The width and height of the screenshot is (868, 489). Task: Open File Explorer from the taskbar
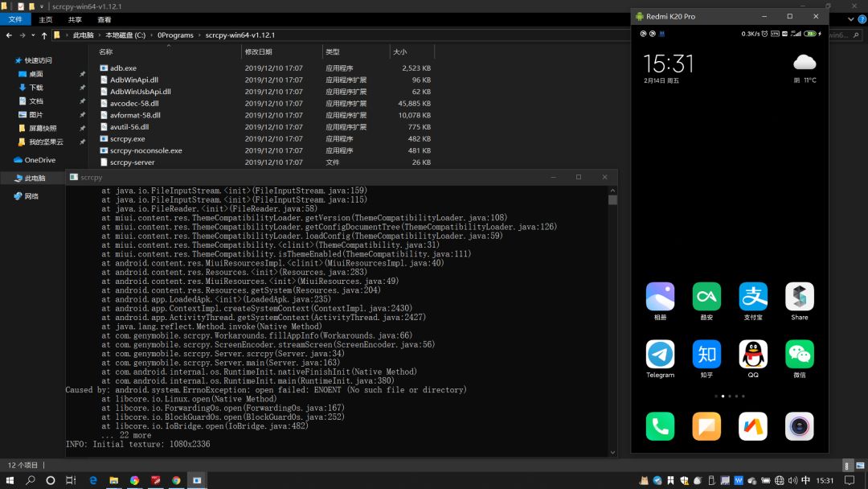pyautogui.click(x=113, y=480)
